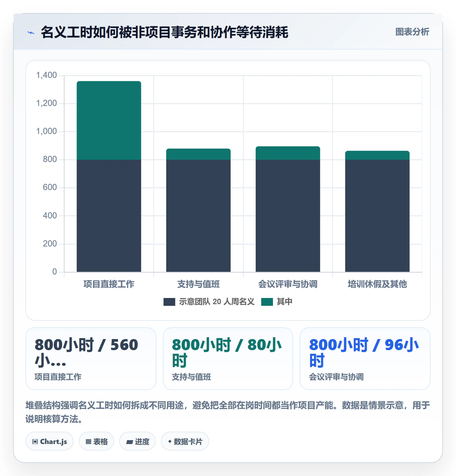The image size is (456, 476).
Task: Open the 800小时 / 560 小… data card value
Action: [86, 353]
